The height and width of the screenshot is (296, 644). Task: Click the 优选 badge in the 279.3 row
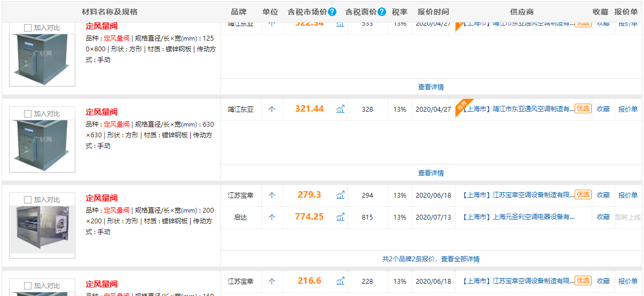[583, 194]
